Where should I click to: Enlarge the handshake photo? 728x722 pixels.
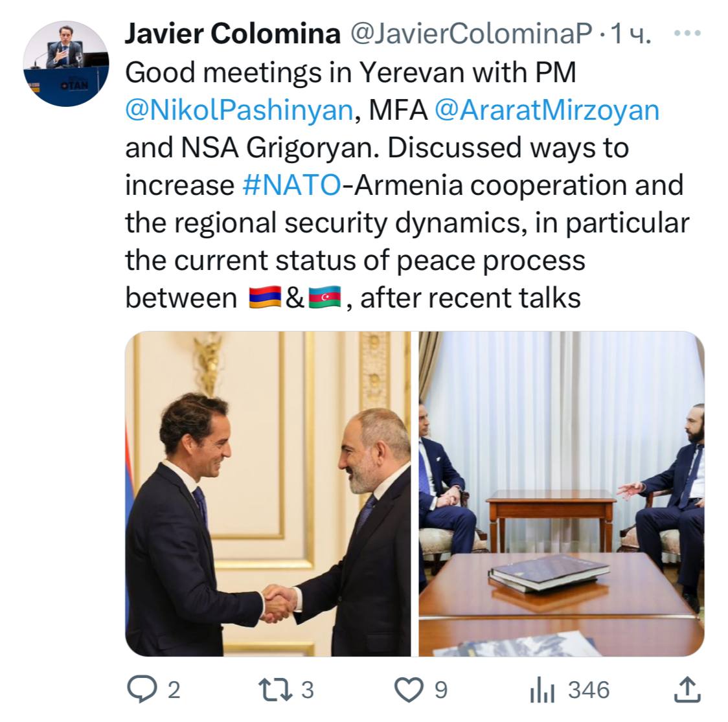click(x=268, y=493)
